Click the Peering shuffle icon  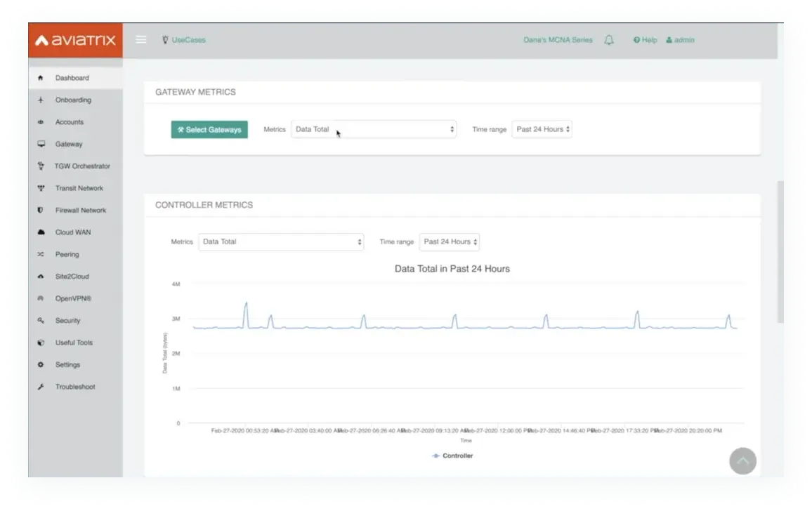click(x=41, y=254)
